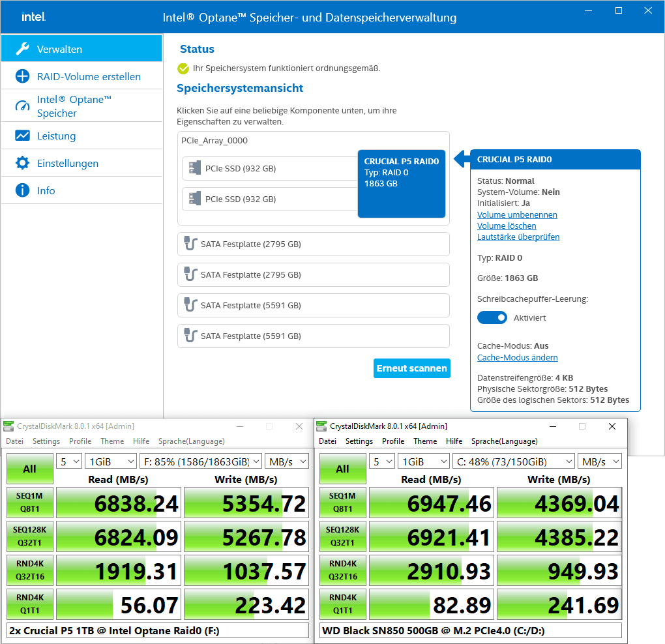Start RND4K Q1T1 test in left CrystalDiskMark
Image resolution: width=665 pixels, height=644 pixels.
(30, 604)
